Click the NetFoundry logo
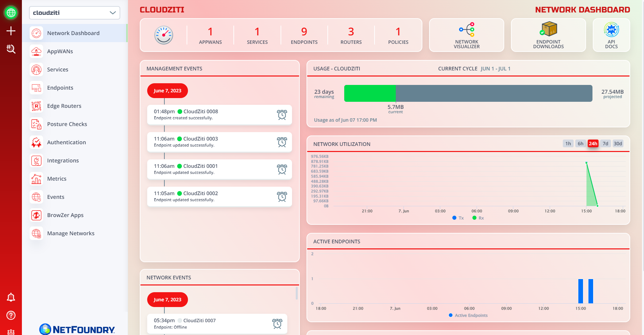This screenshot has height=335, width=644. pyautogui.click(x=77, y=329)
